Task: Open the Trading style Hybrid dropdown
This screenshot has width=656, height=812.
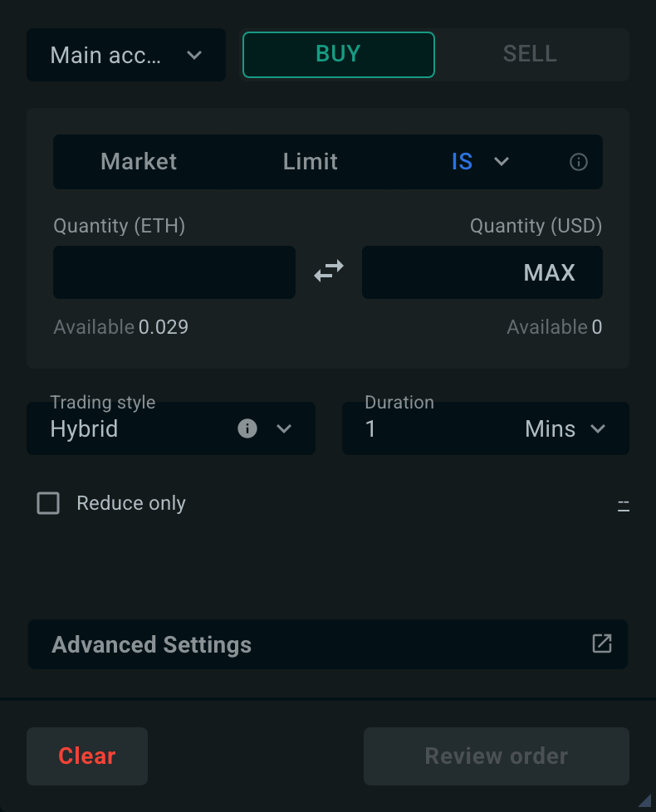Action: point(171,428)
